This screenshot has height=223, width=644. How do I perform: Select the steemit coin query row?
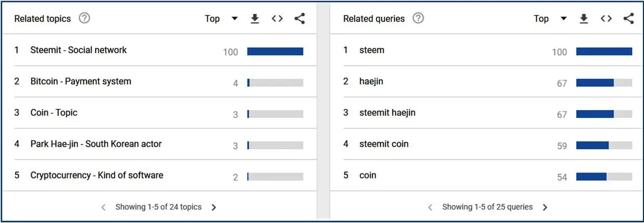point(488,144)
